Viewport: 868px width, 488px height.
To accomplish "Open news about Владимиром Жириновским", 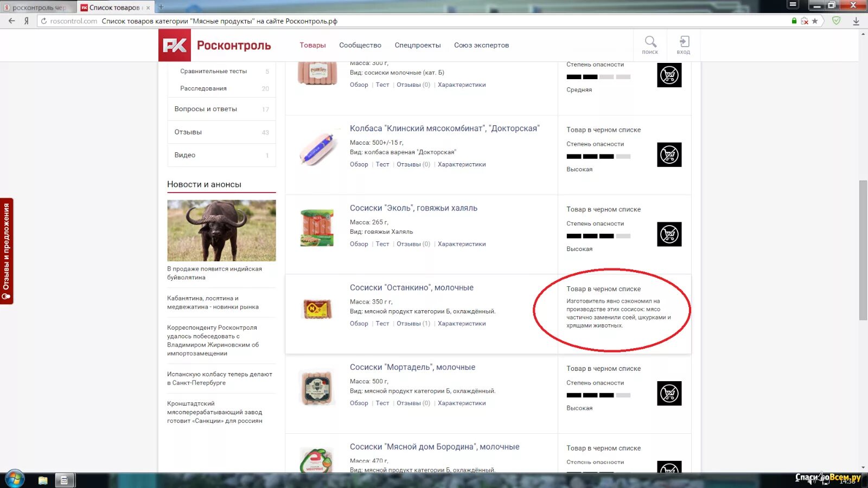I will tap(213, 341).
